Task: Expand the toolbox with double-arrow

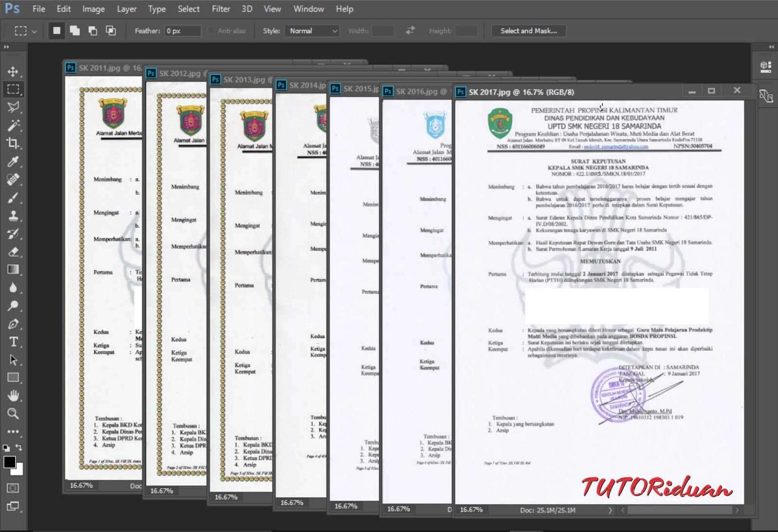Action: (x=6, y=47)
